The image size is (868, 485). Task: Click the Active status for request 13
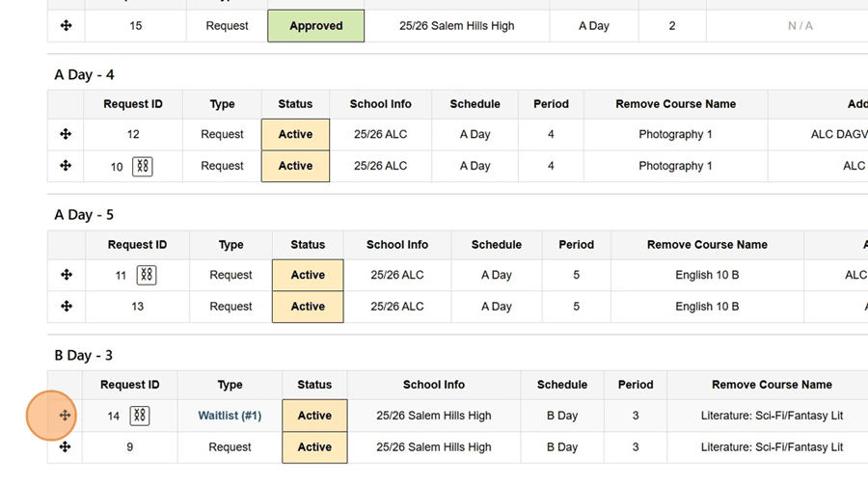(x=308, y=307)
